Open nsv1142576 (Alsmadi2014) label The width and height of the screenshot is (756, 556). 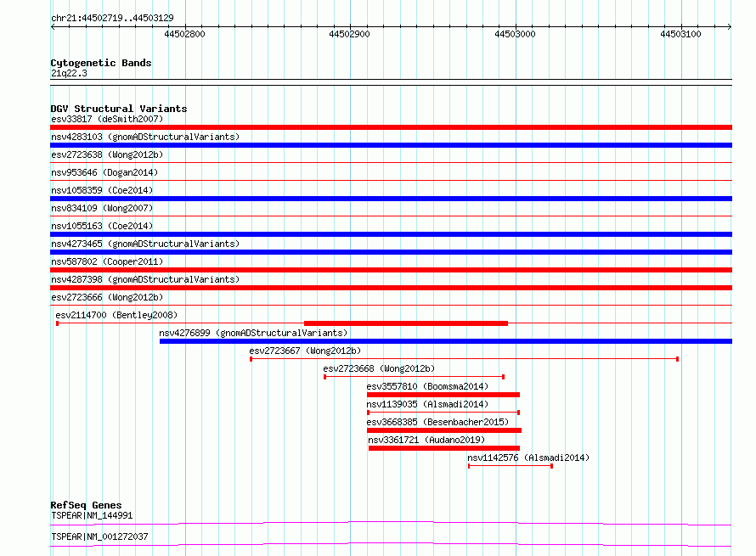coord(528,458)
